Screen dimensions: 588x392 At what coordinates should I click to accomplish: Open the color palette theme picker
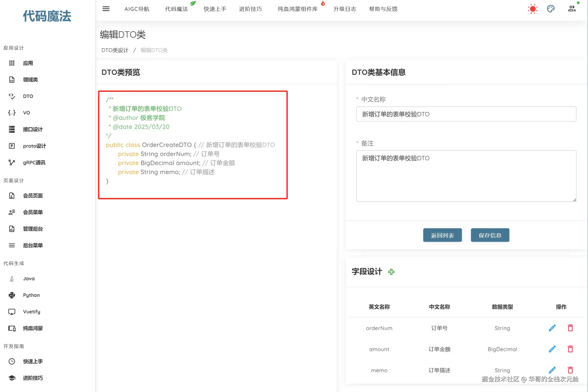point(551,9)
